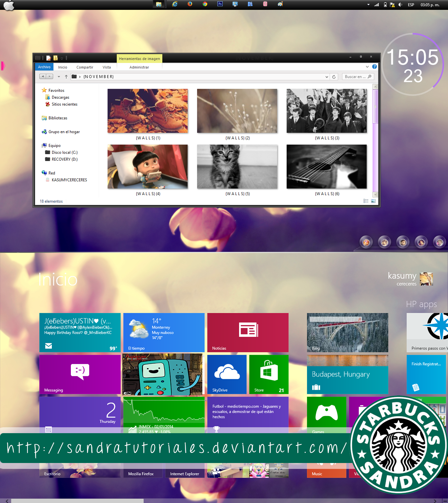Open File Explorer from top taskbar
Screen dimensions: 448x503
coord(159,4)
